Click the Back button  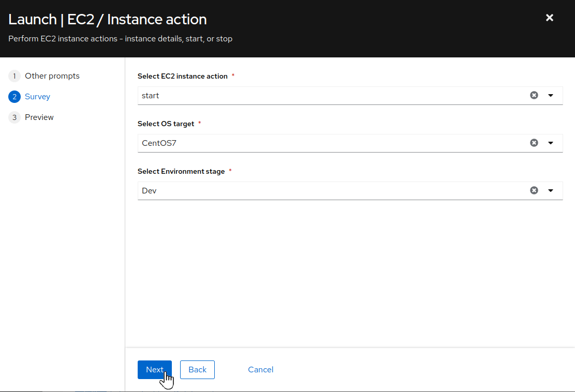(x=197, y=370)
